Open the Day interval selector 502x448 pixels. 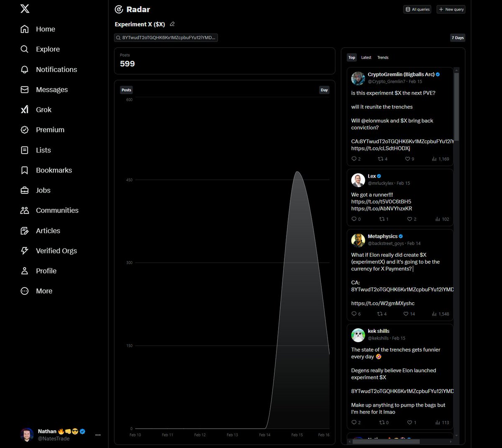(324, 90)
